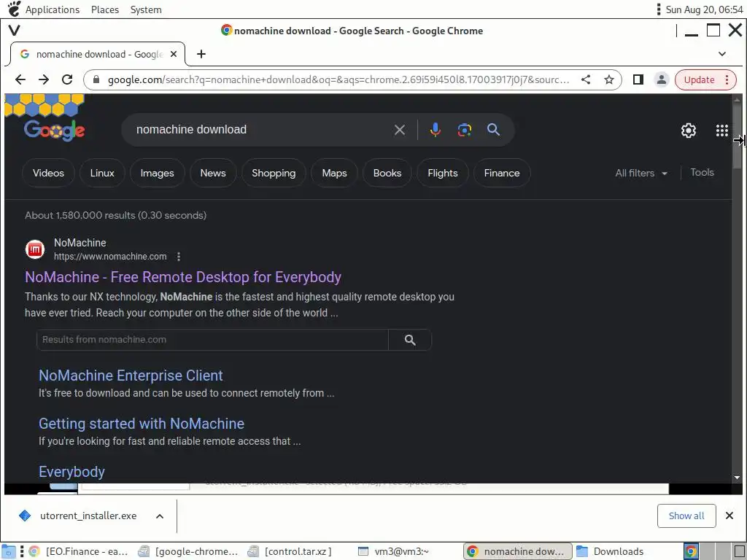Screen dimensions: 747x560
Task: Start voice search with microphone
Action: (435, 130)
